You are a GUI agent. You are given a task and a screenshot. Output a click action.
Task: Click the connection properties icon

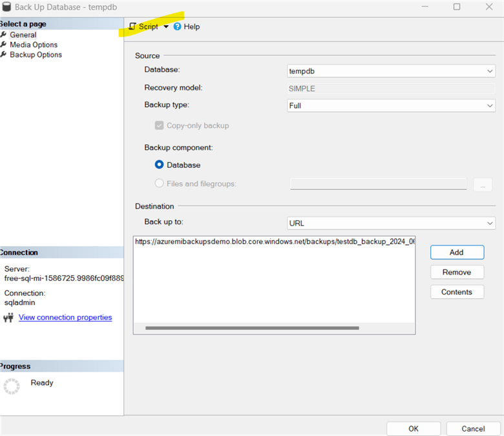tap(9, 318)
